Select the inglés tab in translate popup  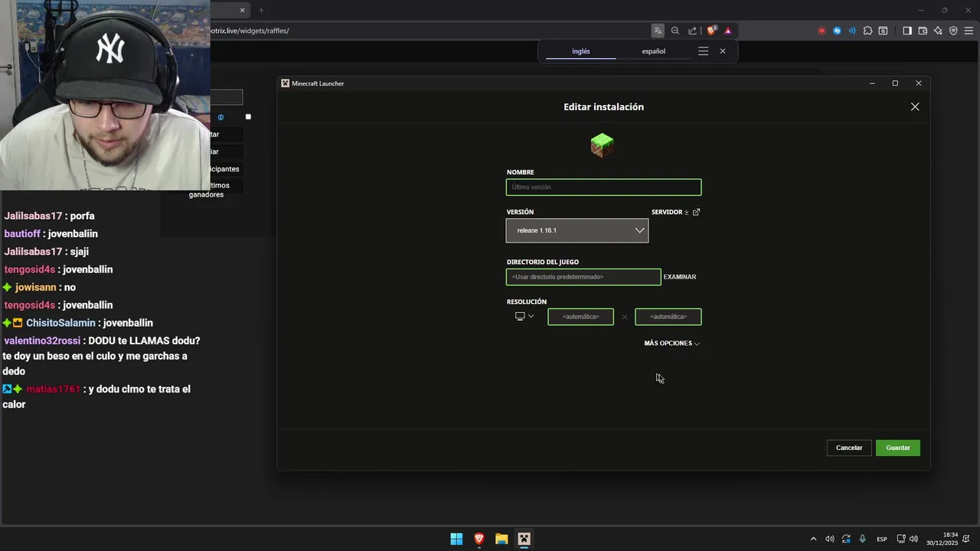tap(581, 51)
